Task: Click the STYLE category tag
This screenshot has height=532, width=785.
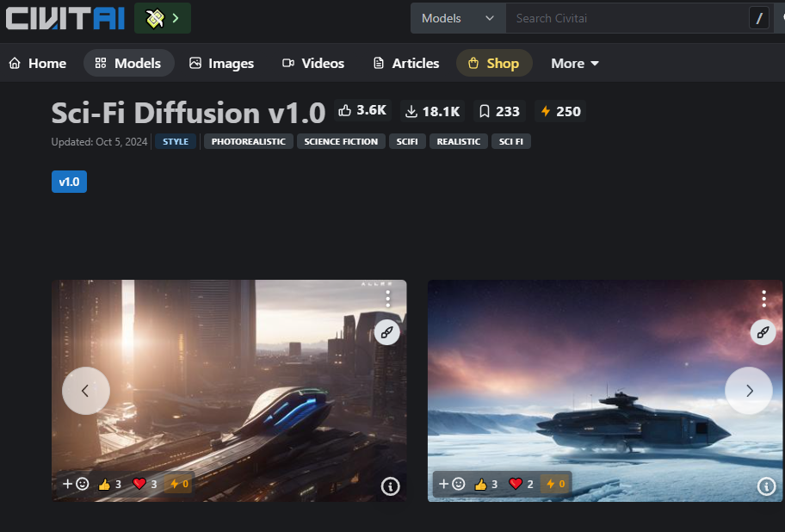Action: (176, 142)
